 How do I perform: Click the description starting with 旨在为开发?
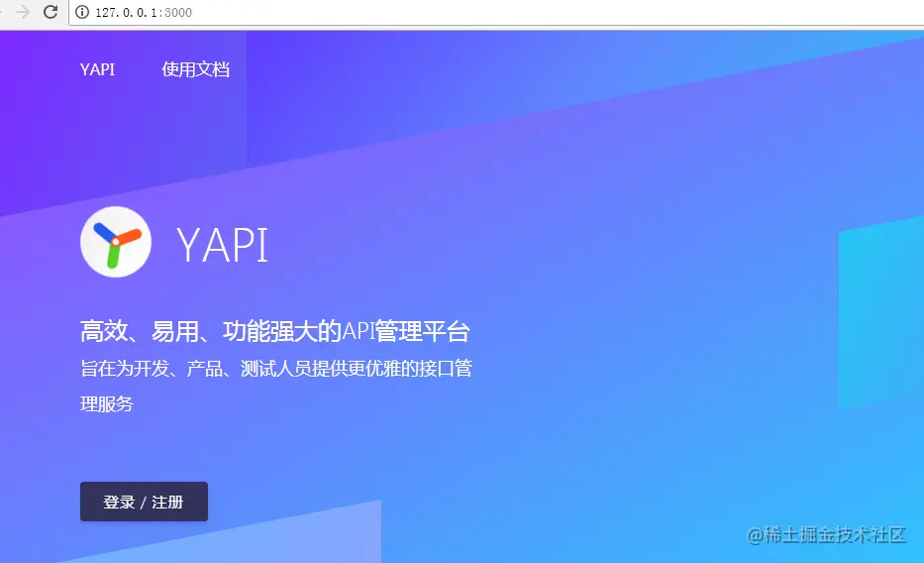(276, 387)
